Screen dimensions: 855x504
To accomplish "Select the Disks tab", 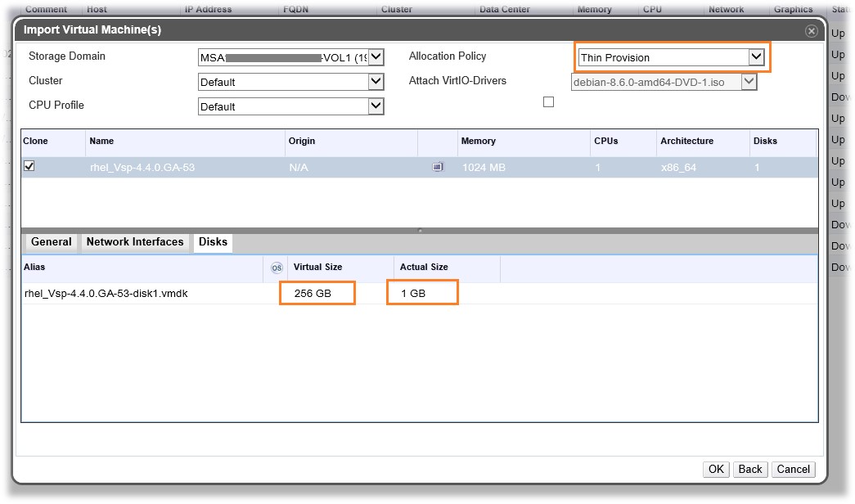I will [x=214, y=242].
